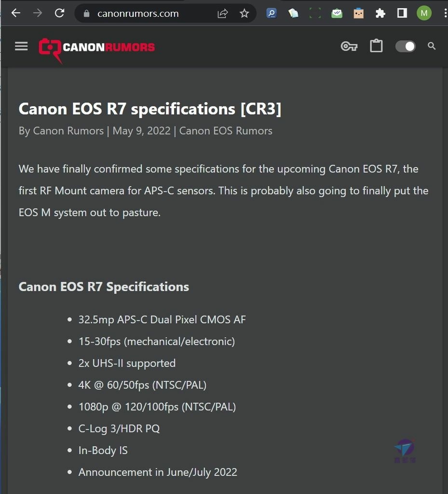Open the site hamburger menu

pos(21,46)
